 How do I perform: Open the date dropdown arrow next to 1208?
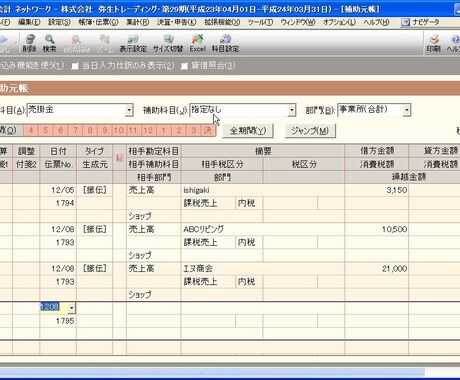point(71,308)
